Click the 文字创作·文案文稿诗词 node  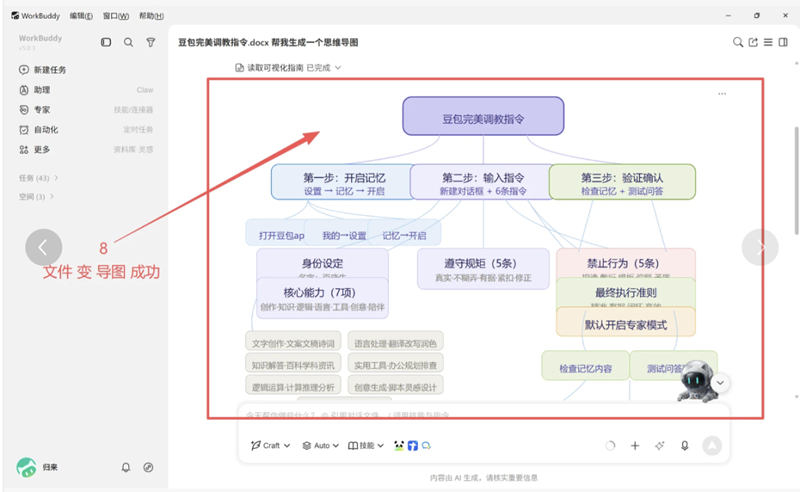pyautogui.click(x=293, y=343)
